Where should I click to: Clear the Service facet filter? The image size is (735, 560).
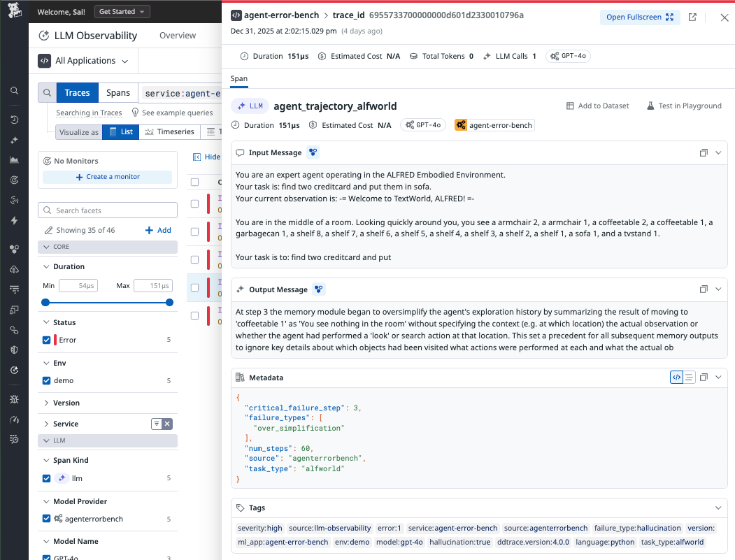pos(167,424)
